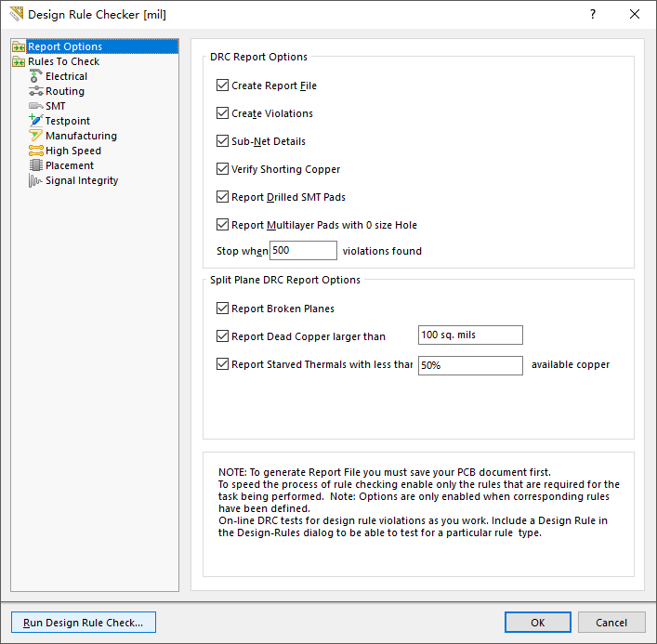The image size is (657, 644).
Task: Uncheck Create Report File
Action: click(222, 85)
